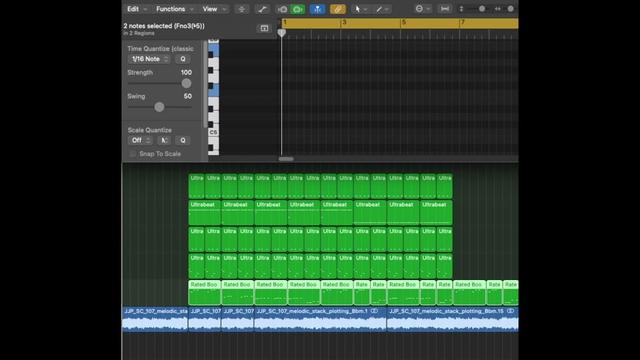Click the C5 piano key
Image resolution: width=640 pixels, height=360 pixels.
click(x=213, y=133)
